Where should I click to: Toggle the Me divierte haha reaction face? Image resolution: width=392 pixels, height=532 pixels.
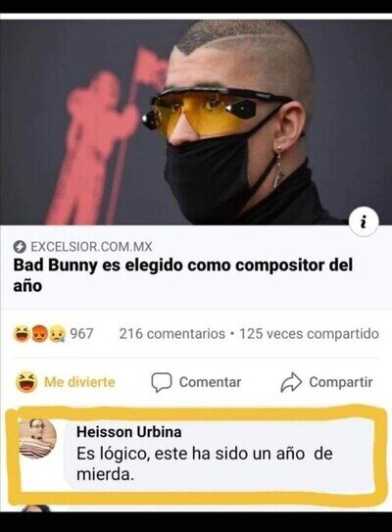[x=26, y=382]
